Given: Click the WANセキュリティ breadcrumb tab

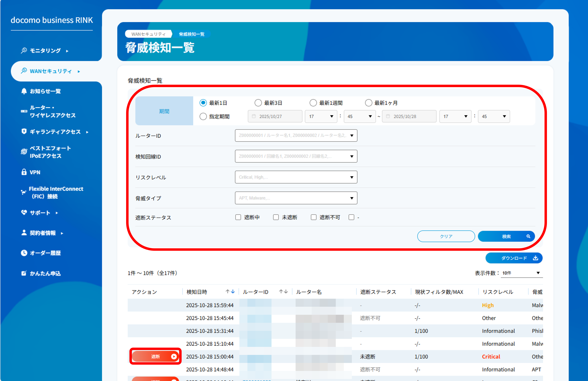Looking at the screenshot, I should coord(148,34).
